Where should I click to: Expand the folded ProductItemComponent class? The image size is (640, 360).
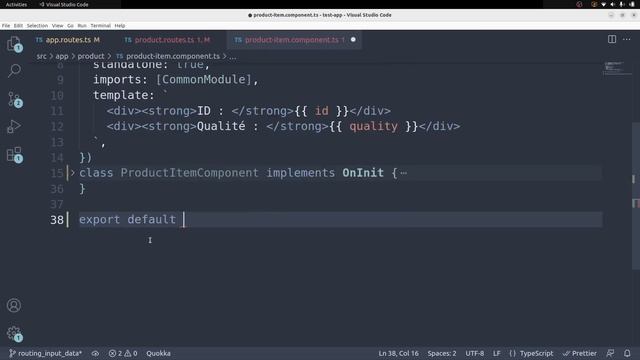pos(73,173)
